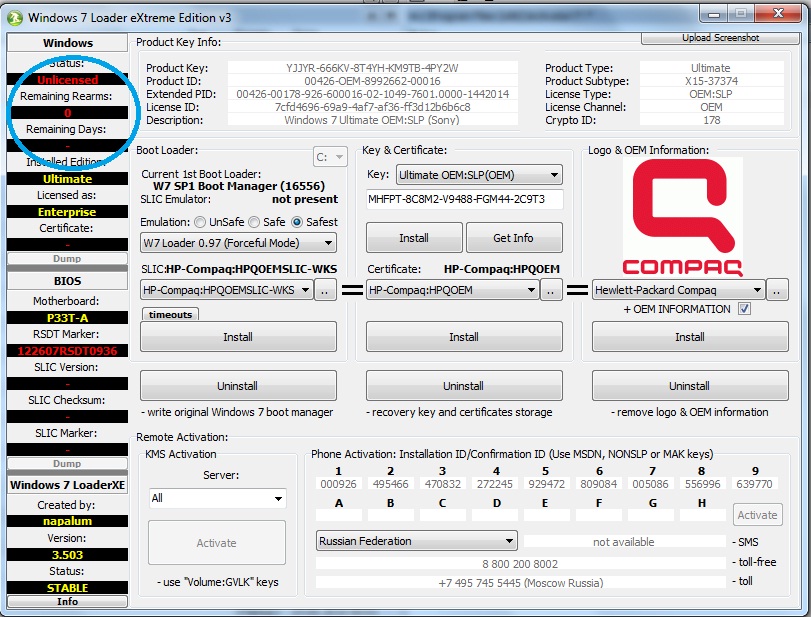The width and height of the screenshot is (811, 617).
Task: Click the SMS not available field
Action: tap(624, 541)
